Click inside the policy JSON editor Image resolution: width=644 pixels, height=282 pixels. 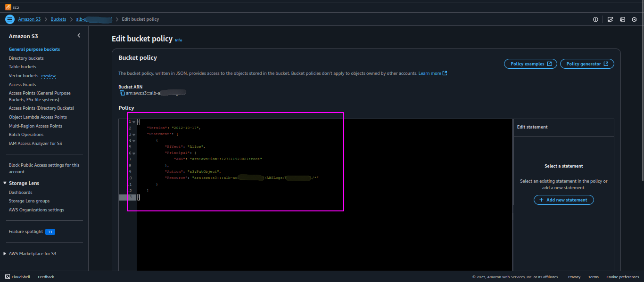(324, 194)
